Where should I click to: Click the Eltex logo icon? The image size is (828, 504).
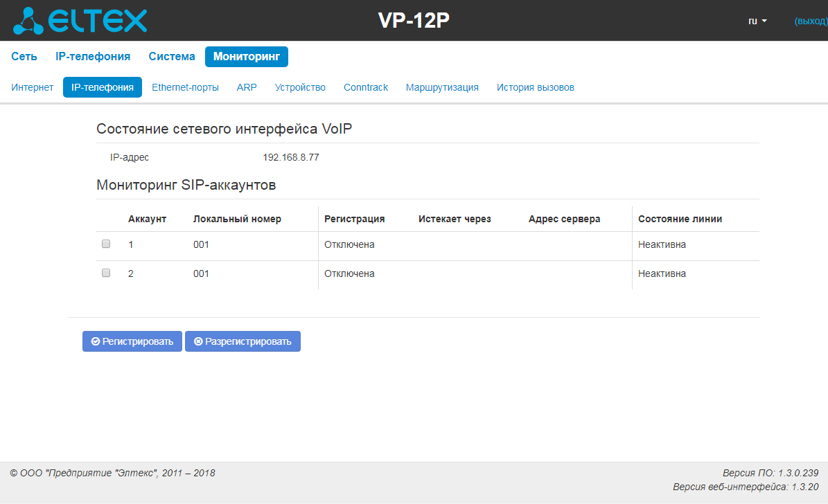tap(28, 21)
